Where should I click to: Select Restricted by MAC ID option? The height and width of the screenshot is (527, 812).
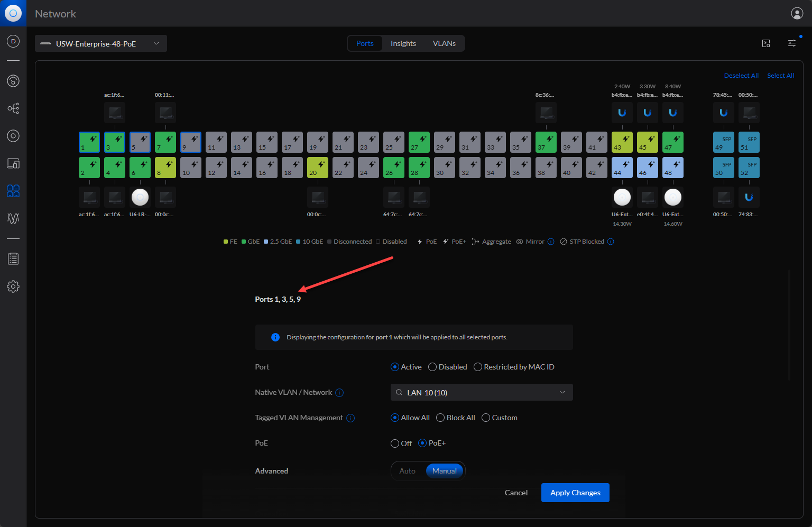(x=478, y=367)
